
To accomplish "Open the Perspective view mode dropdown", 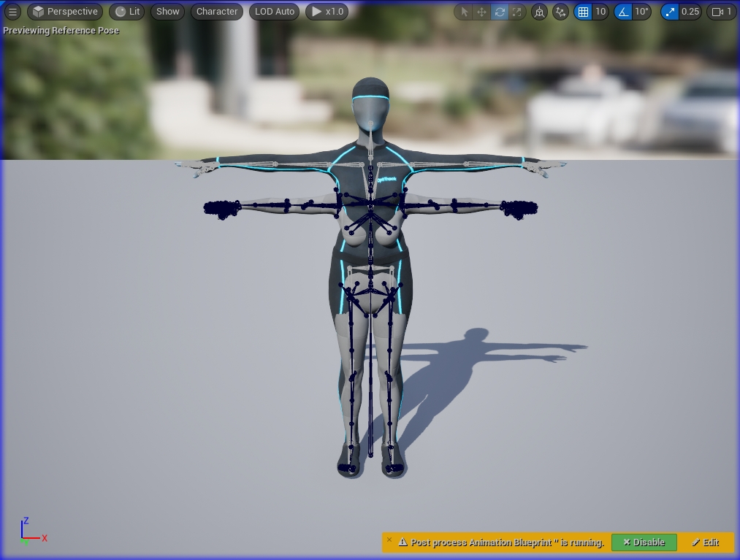I will coord(66,12).
